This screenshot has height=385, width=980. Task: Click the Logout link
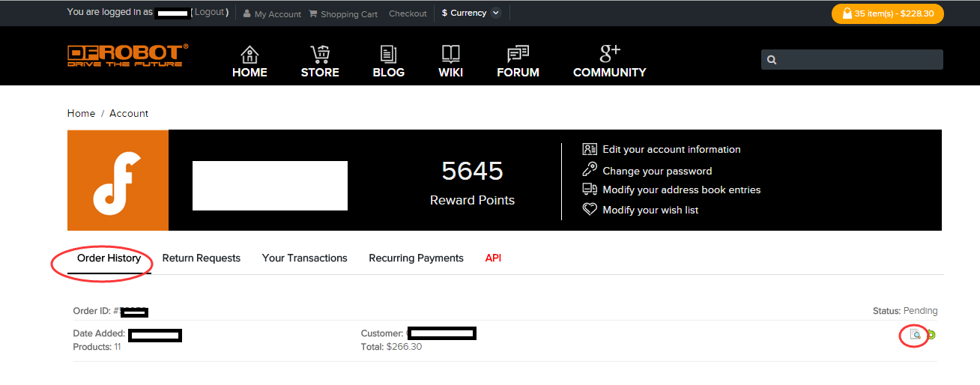click(210, 13)
